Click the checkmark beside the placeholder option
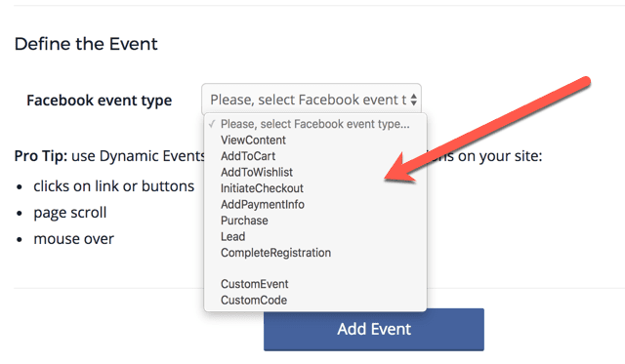The image size is (625, 364). click(212, 124)
